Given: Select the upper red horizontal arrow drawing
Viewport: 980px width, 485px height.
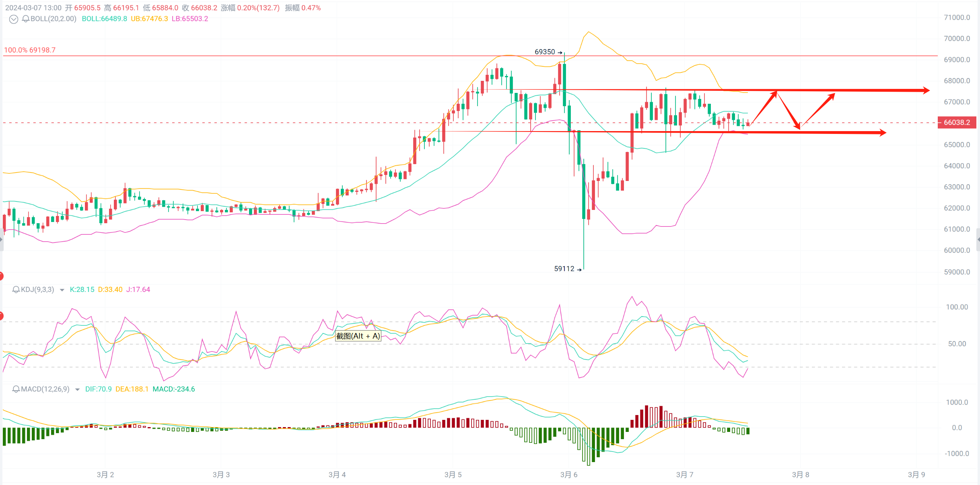Looking at the screenshot, I should point(865,90).
